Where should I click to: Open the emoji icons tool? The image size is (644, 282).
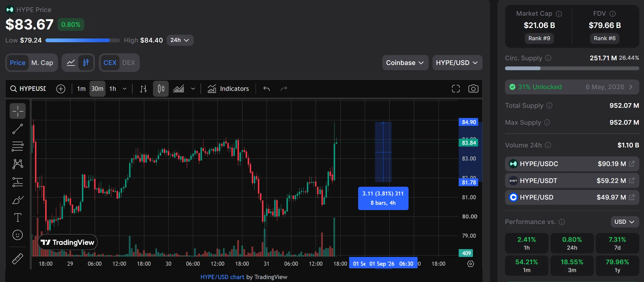click(17, 235)
